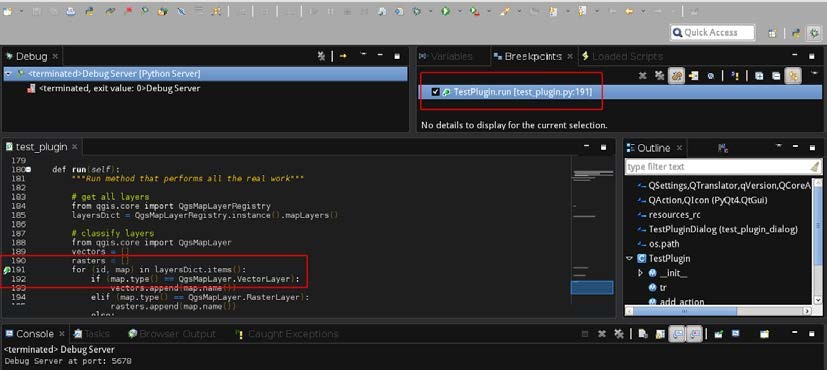Click Add Exception Breakpoint icon

pos(735,76)
